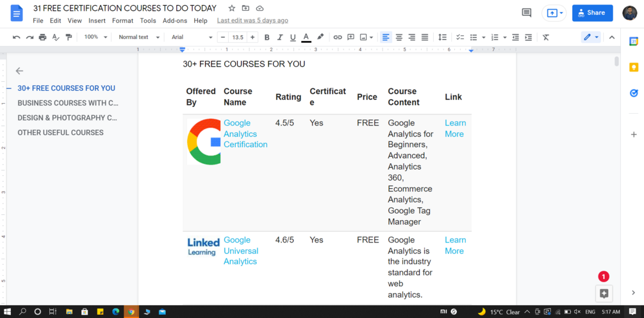Expand numbered list style options
This screenshot has width=644, height=318.
tap(505, 37)
